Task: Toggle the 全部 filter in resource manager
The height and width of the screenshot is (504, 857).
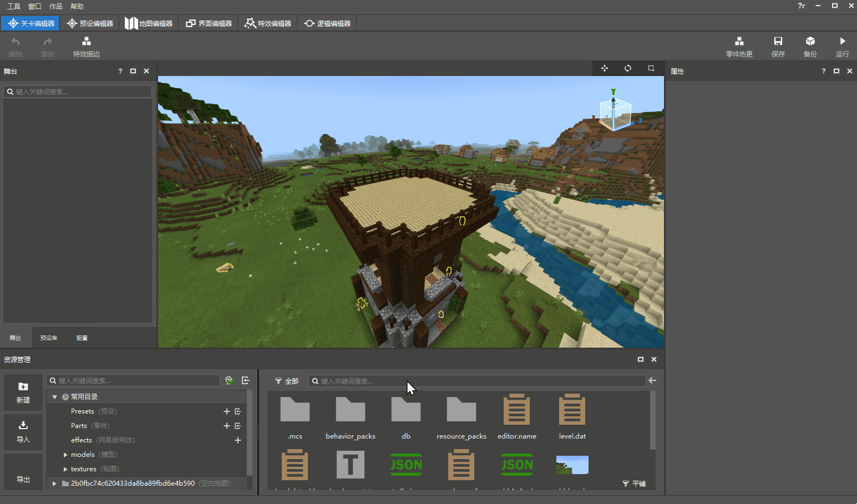Action: [x=287, y=381]
